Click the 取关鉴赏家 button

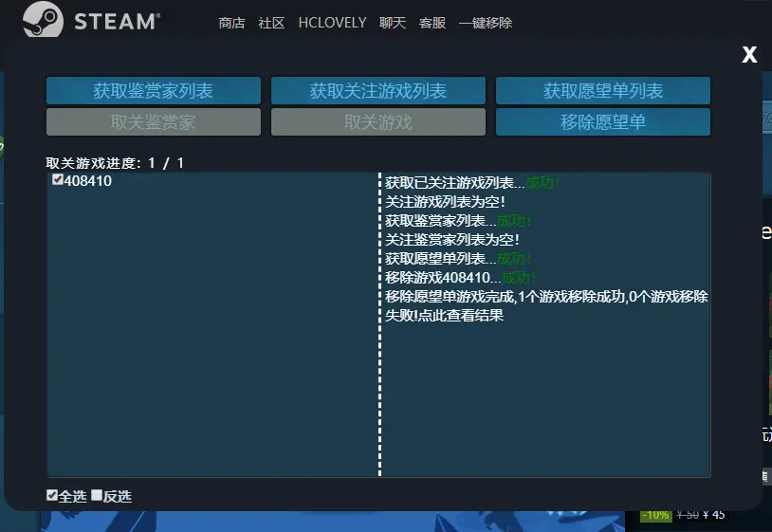153,122
